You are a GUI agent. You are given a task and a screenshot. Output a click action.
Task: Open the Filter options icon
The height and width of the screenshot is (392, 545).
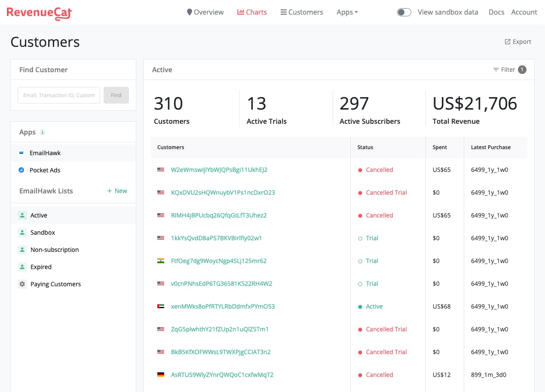pyautogui.click(x=496, y=70)
